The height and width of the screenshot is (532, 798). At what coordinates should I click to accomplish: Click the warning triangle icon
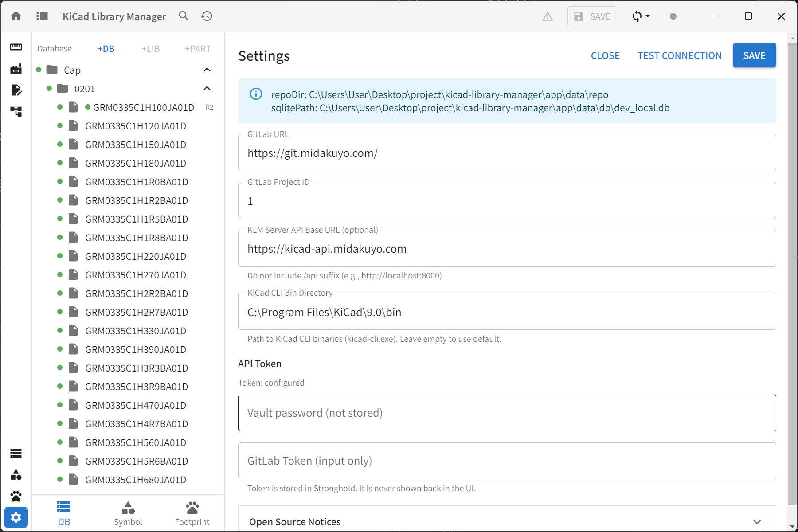548,16
